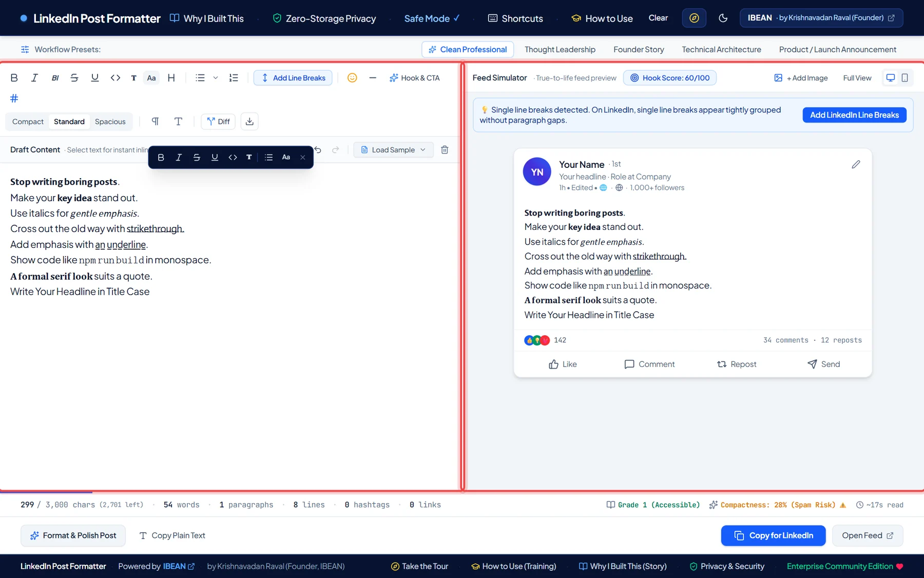Select Compact spacing
The image size is (924, 578).
coord(28,122)
